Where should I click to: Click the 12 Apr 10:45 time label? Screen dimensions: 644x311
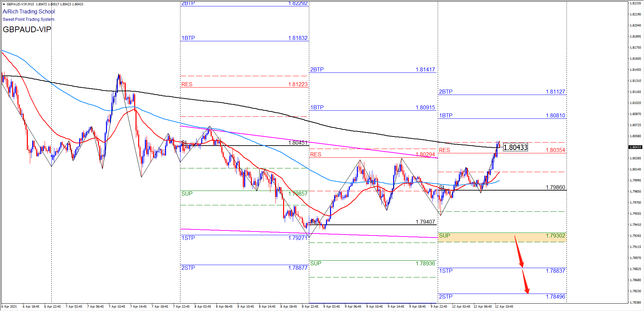(504, 307)
